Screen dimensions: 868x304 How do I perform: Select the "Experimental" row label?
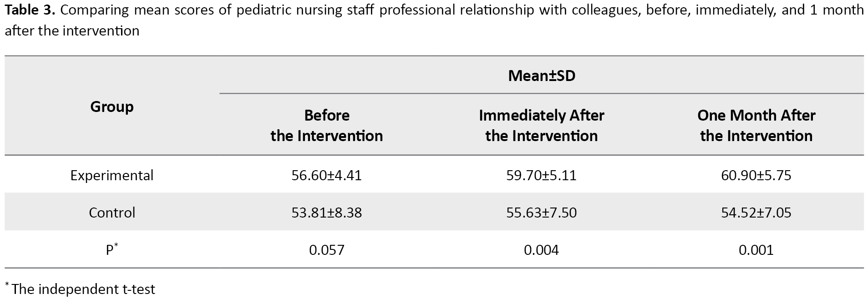[x=112, y=175]
